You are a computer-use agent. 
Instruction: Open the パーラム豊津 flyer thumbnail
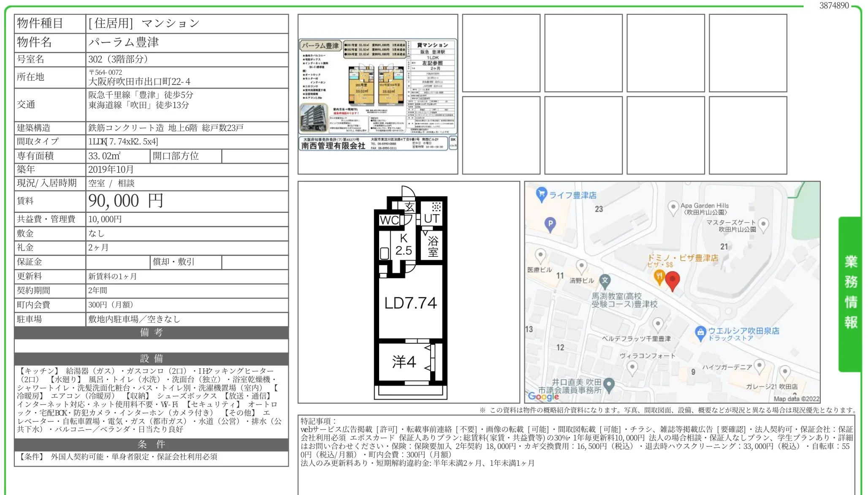[377, 94]
